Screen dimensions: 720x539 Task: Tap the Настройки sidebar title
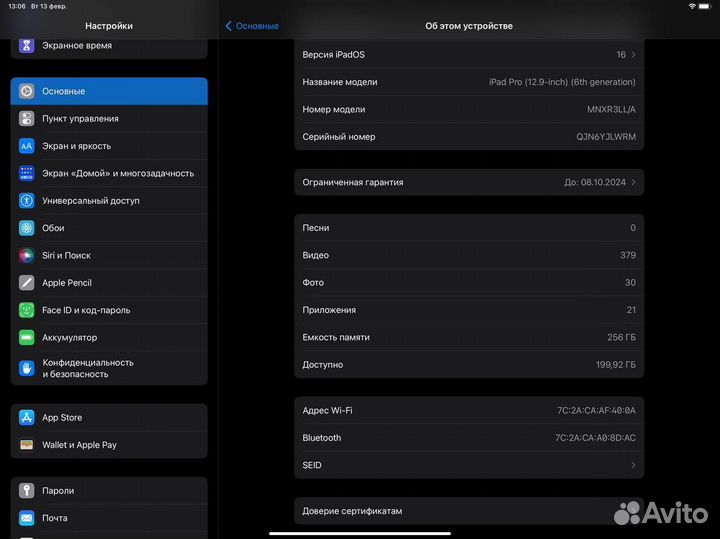109,26
